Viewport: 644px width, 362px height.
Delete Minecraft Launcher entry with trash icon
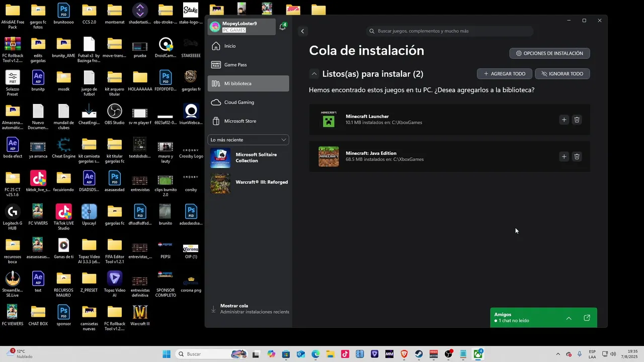pyautogui.click(x=577, y=120)
